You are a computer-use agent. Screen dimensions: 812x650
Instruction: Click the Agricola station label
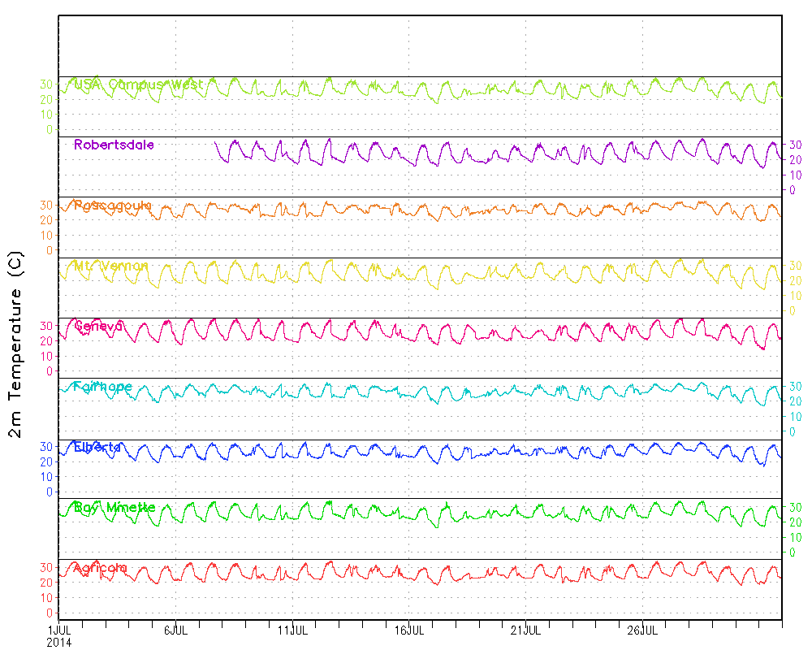point(101,568)
